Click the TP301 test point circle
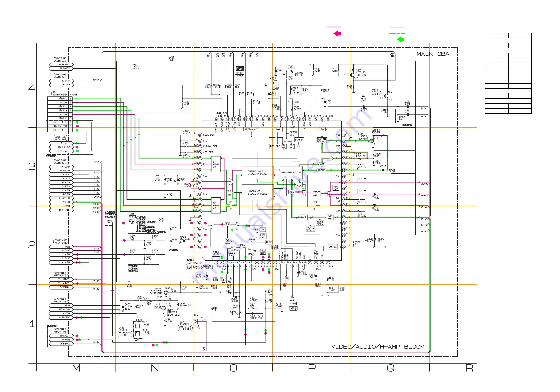Screen dimensions: 560x392 pyautogui.click(x=293, y=297)
